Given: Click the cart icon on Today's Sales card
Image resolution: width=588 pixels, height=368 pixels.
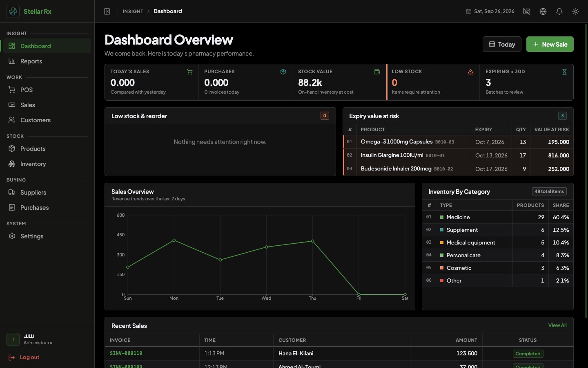Looking at the screenshot, I should [x=189, y=72].
